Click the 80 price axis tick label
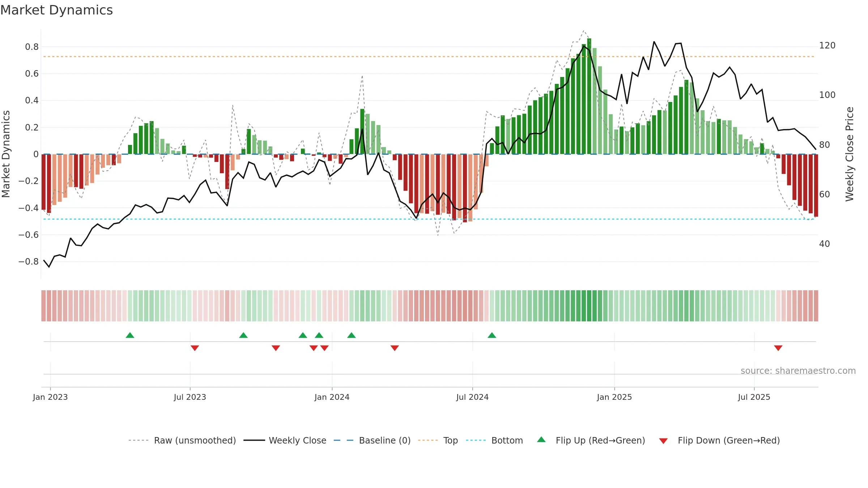Screen dimensions: 868x488 (x=825, y=145)
